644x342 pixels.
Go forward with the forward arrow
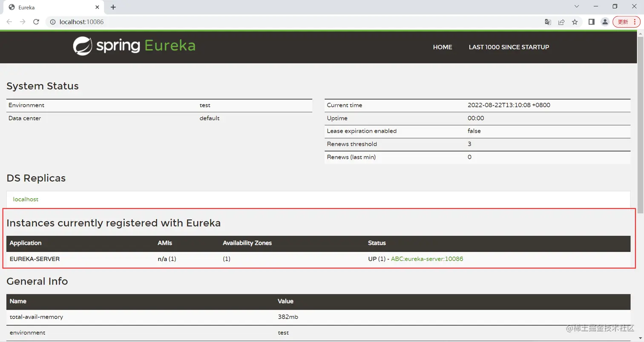[x=23, y=22]
